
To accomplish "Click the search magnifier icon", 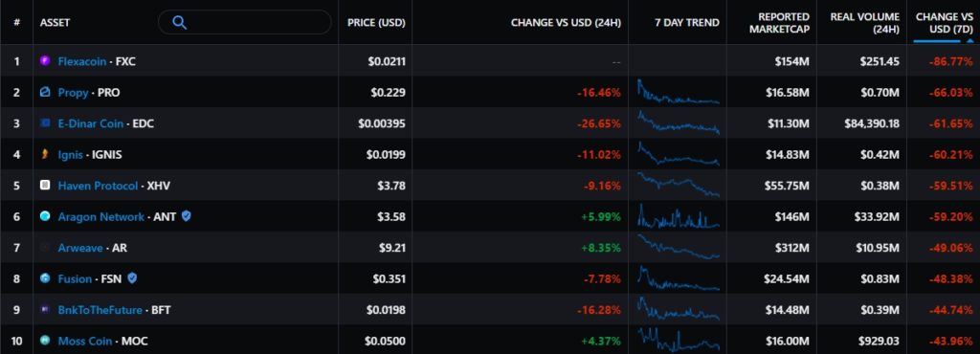I will [179, 22].
